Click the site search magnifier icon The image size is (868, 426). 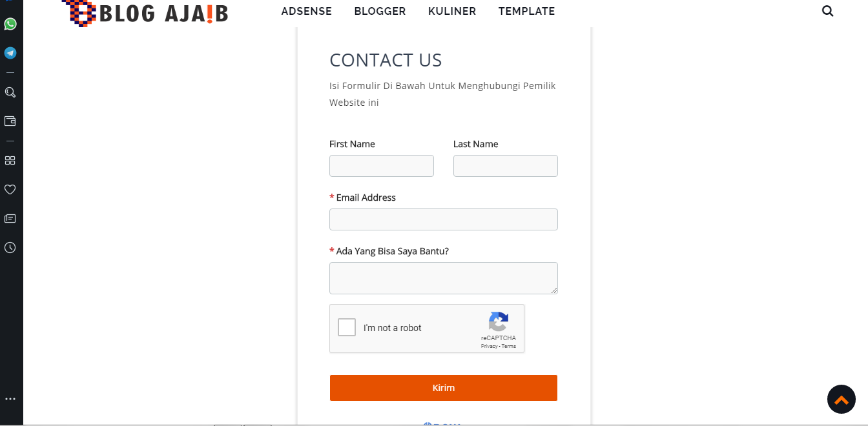(827, 11)
